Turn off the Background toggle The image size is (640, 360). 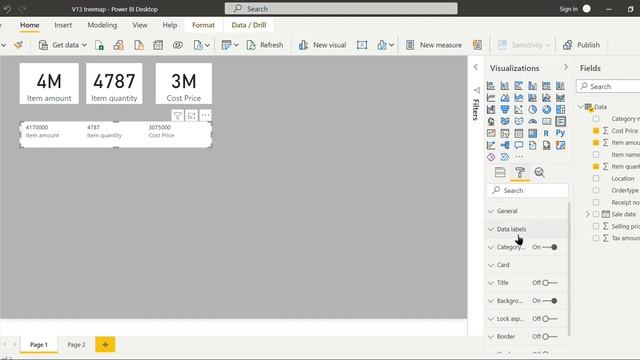549,301
